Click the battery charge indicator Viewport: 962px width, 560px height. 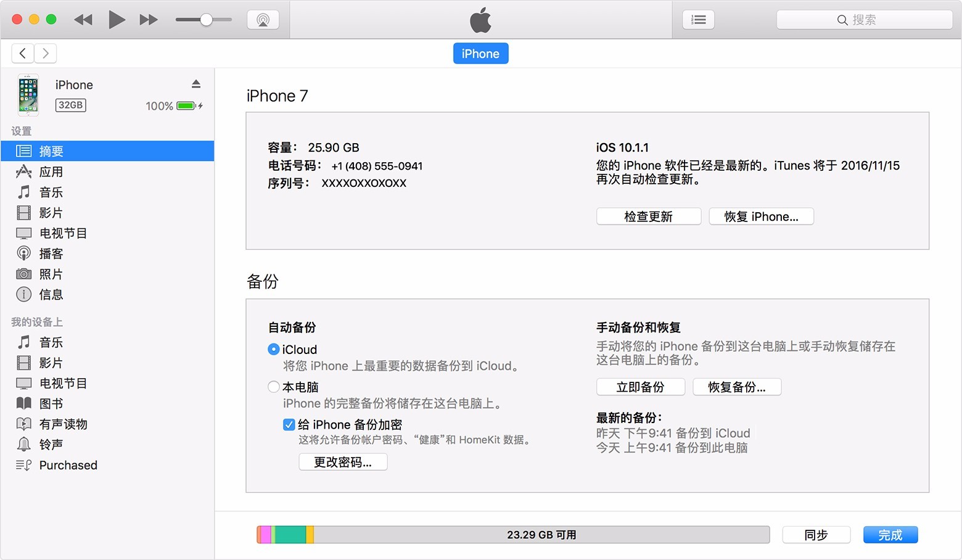click(187, 105)
